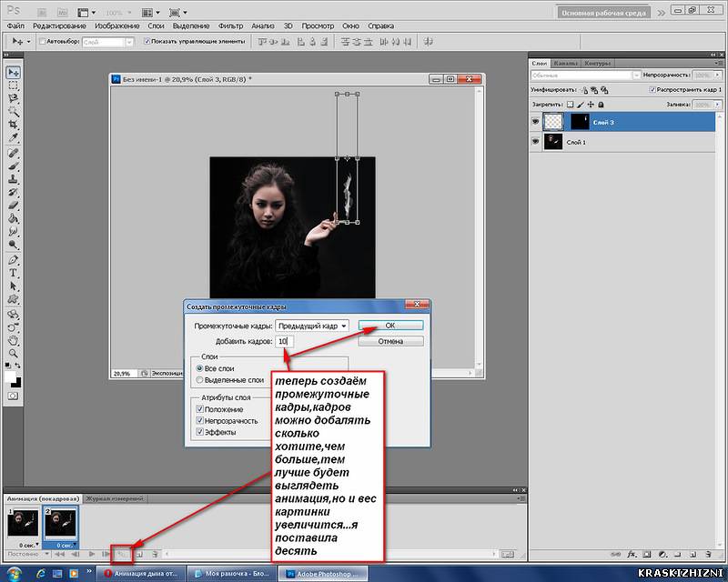This screenshot has height=582, width=728.
Task: Toggle the Непрозрачность checkbox in dialog
Action: coord(200,420)
